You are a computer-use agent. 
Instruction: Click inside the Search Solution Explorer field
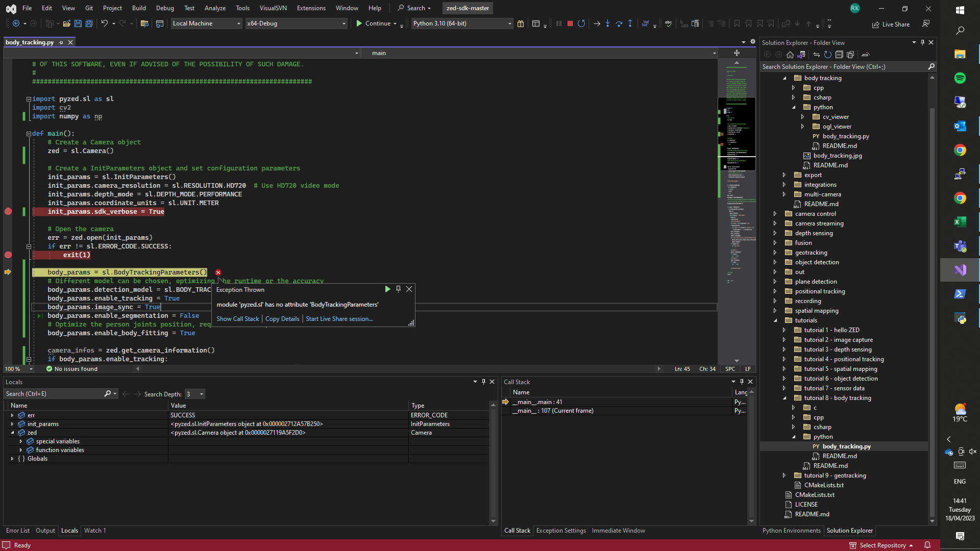point(842,67)
